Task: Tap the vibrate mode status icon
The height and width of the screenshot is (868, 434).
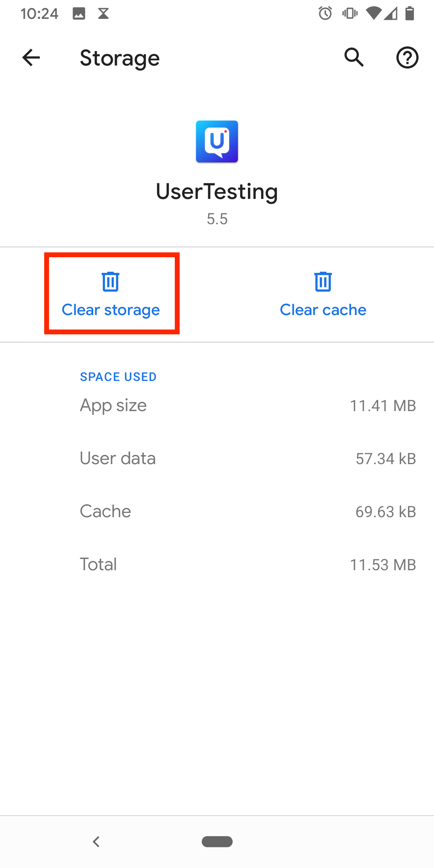Action: [350, 13]
